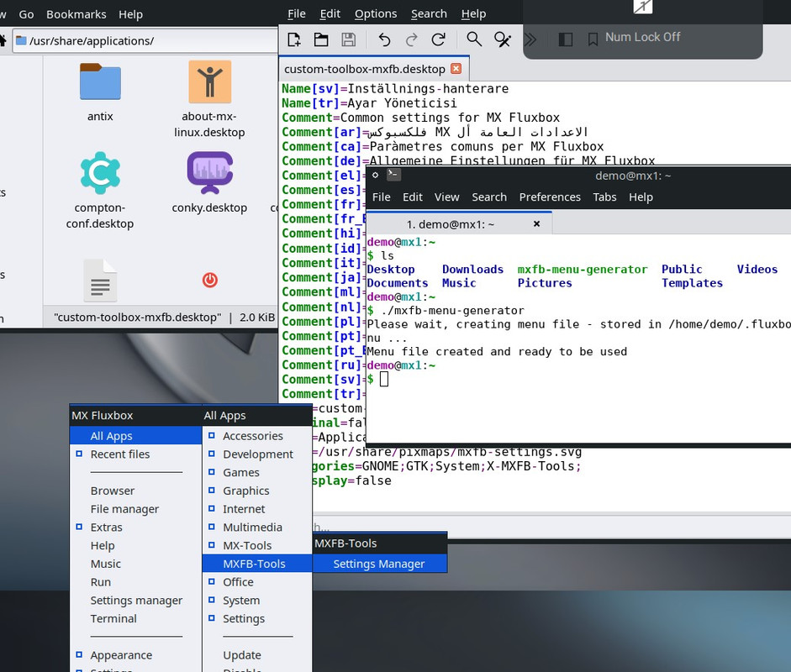Expand Multimedia category
This screenshot has width=791, height=672.
click(257, 528)
